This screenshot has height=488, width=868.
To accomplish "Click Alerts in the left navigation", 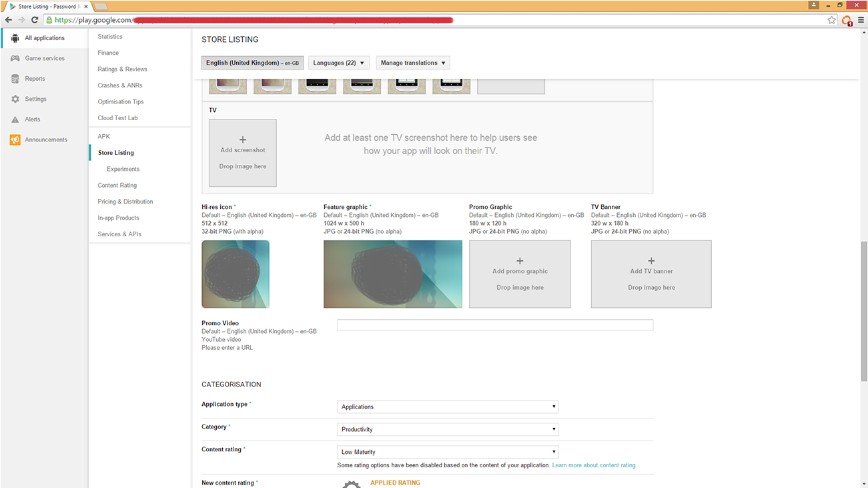I will [33, 119].
